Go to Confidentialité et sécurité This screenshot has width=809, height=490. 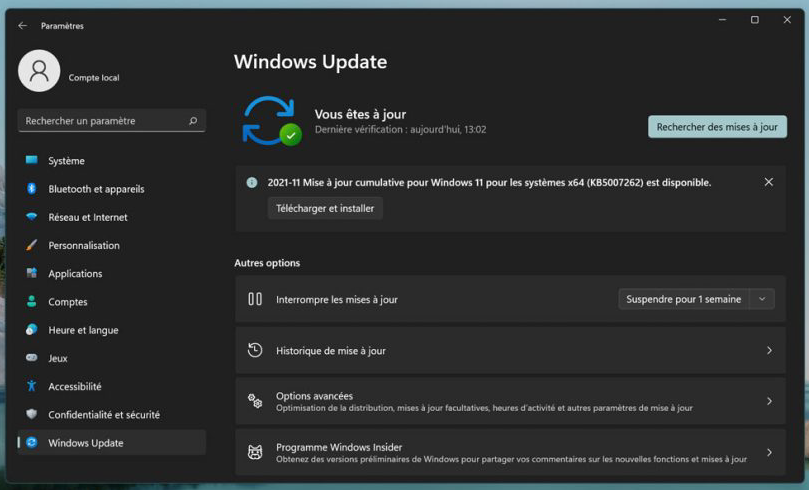tap(111, 415)
